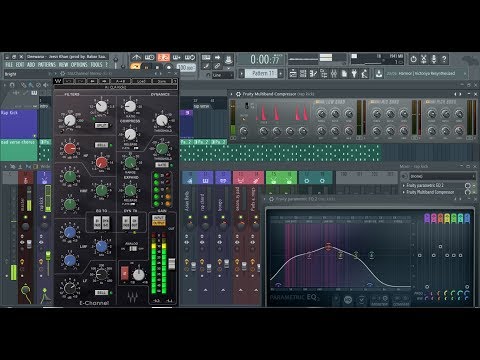Toggle the metronome icon

pyautogui.click(x=136, y=57)
